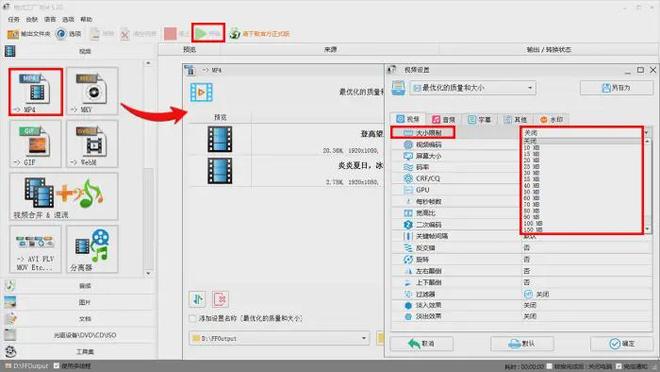Click the 默认 default button
Viewport: 660px width, 372px height.
pyautogui.click(x=522, y=344)
